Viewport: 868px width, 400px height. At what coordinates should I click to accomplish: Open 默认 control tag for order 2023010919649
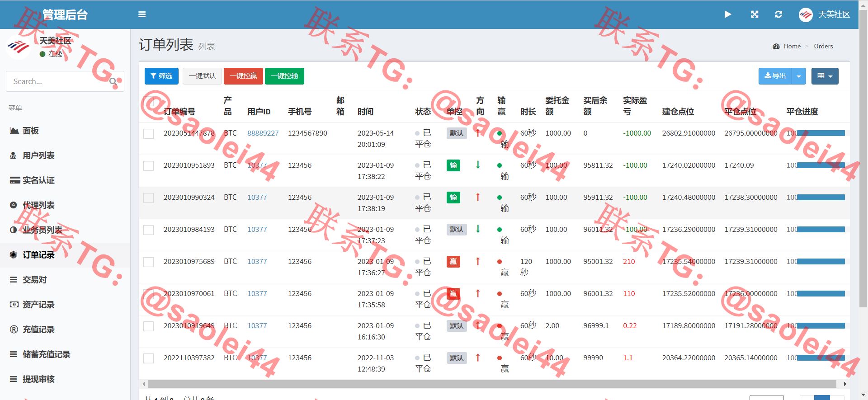coord(457,326)
